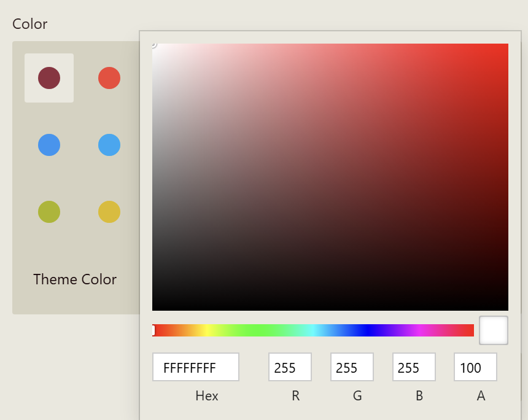Click the hue slider thumb at the left end

pos(153,330)
